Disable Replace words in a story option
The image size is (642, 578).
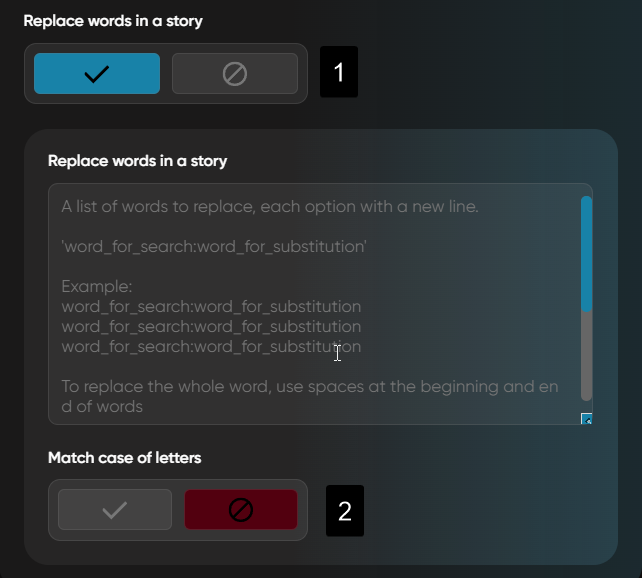click(x=235, y=74)
